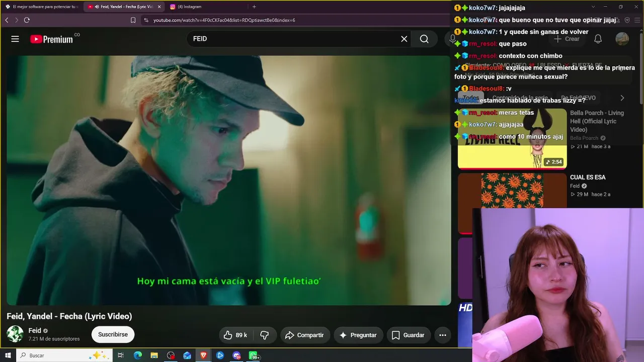Click the browser address bar URL
644x362 pixels.
tap(224, 20)
